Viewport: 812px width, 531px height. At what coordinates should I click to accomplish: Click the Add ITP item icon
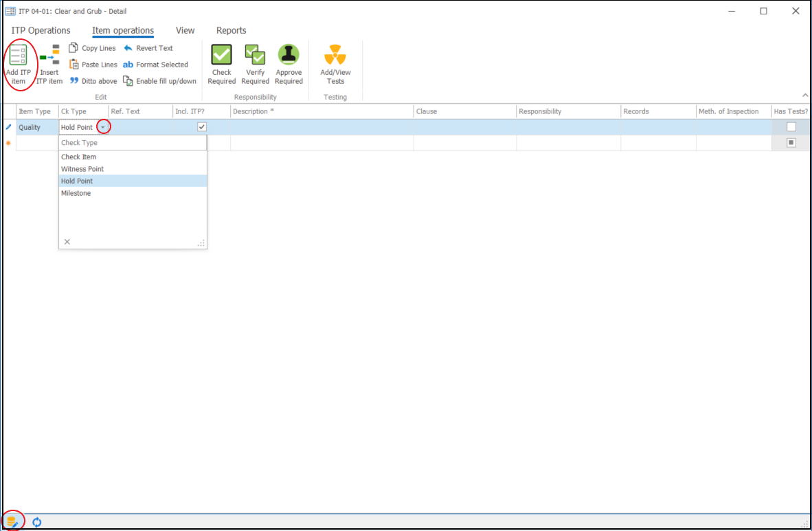coord(19,56)
